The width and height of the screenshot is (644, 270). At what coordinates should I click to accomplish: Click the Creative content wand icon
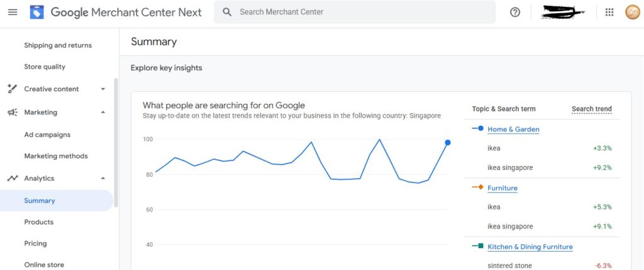pyautogui.click(x=12, y=89)
